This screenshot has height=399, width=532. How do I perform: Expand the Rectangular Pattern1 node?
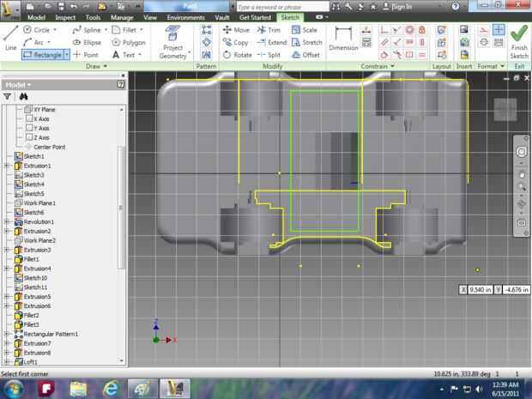[7, 334]
